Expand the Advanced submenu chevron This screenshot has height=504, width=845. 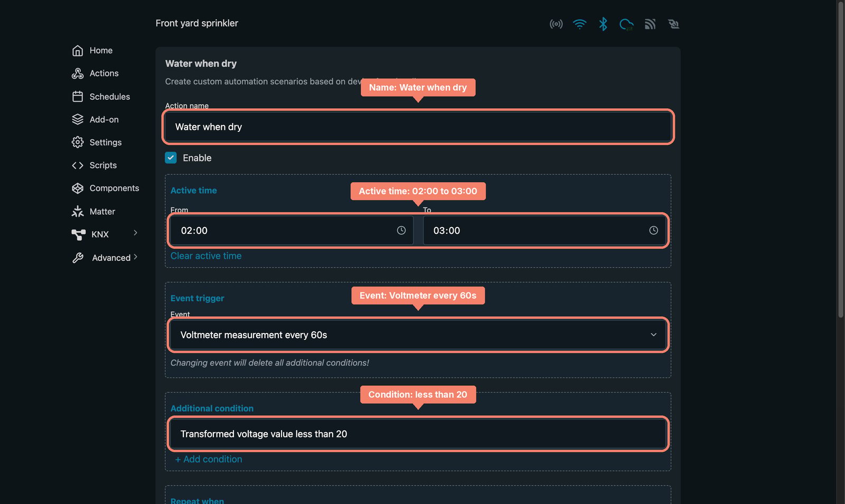click(x=136, y=257)
